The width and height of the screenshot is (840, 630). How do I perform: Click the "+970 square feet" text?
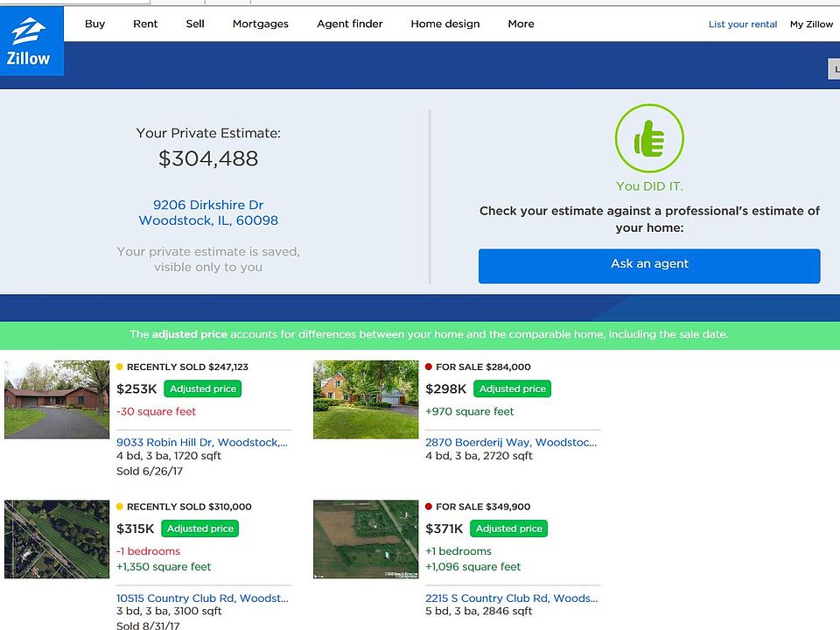(469, 411)
